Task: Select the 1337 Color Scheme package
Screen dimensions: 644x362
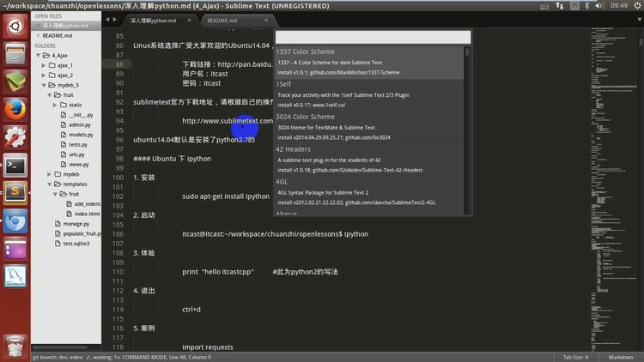Action: click(x=369, y=62)
